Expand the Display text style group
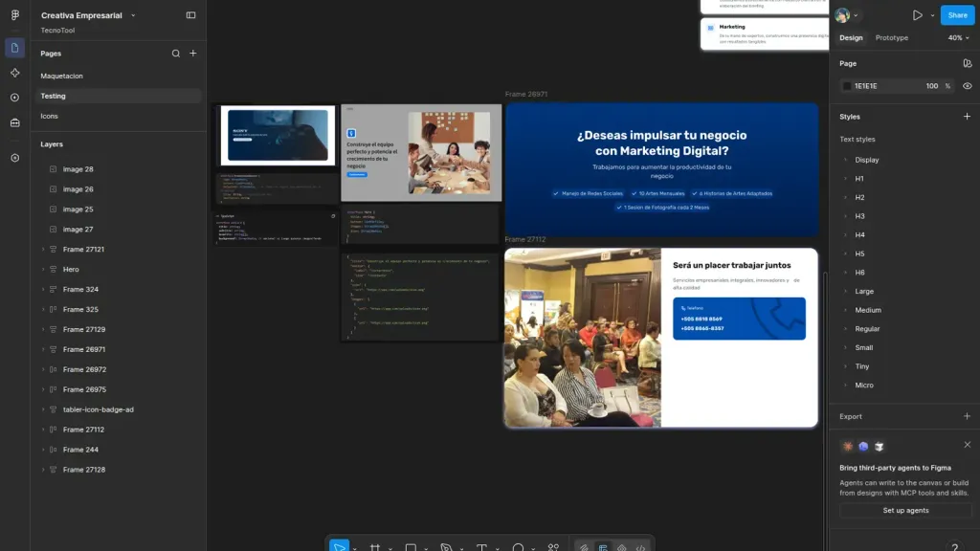 [846, 160]
